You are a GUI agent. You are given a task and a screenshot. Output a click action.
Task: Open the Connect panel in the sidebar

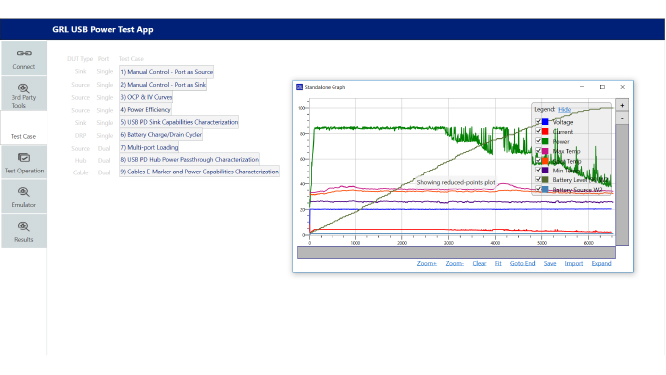24,58
